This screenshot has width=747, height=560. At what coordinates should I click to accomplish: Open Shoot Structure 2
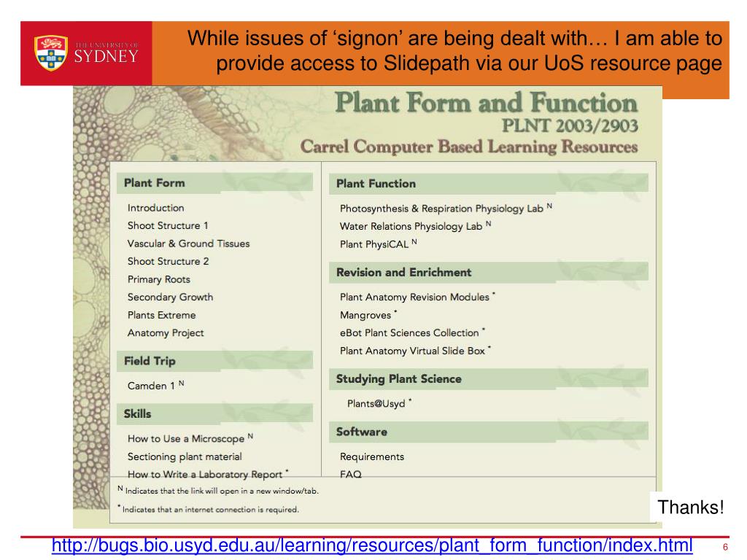coord(169,262)
